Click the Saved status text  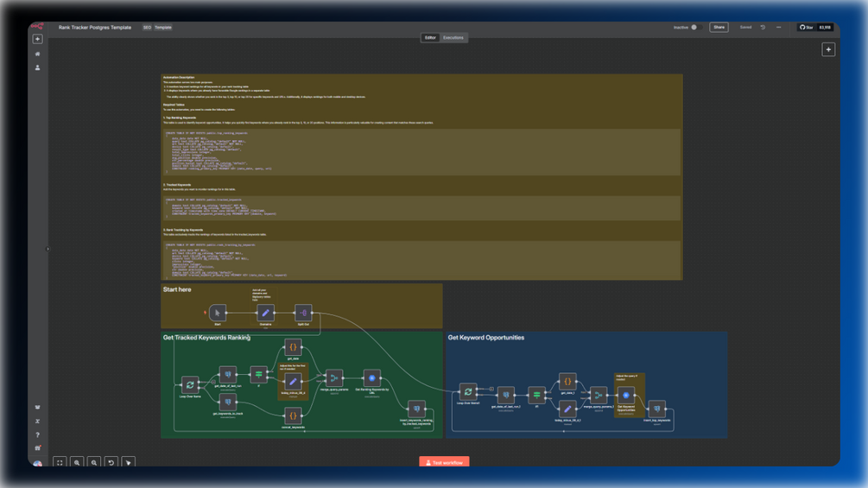pyautogui.click(x=745, y=27)
